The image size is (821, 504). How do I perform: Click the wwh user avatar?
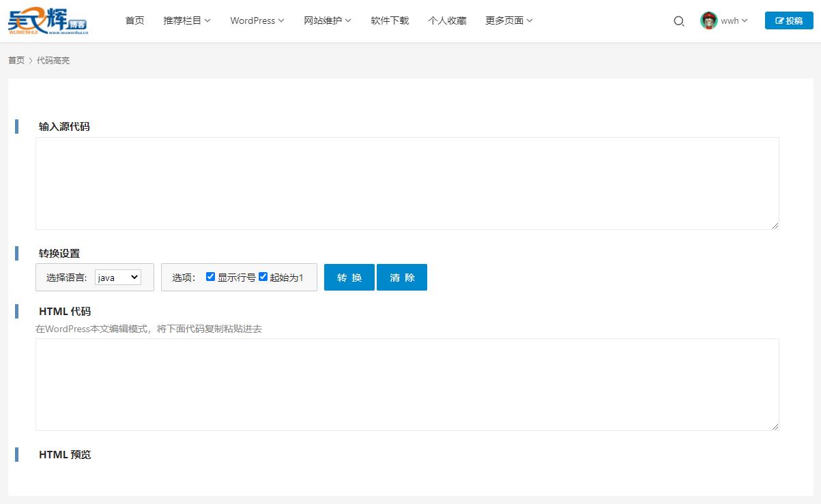(x=709, y=20)
